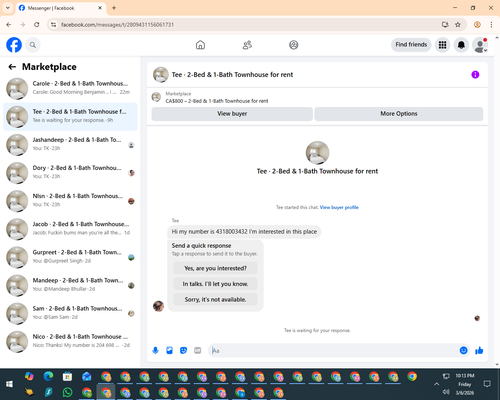
Task: Open Windows notification center icon
Action: click(487, 384)
